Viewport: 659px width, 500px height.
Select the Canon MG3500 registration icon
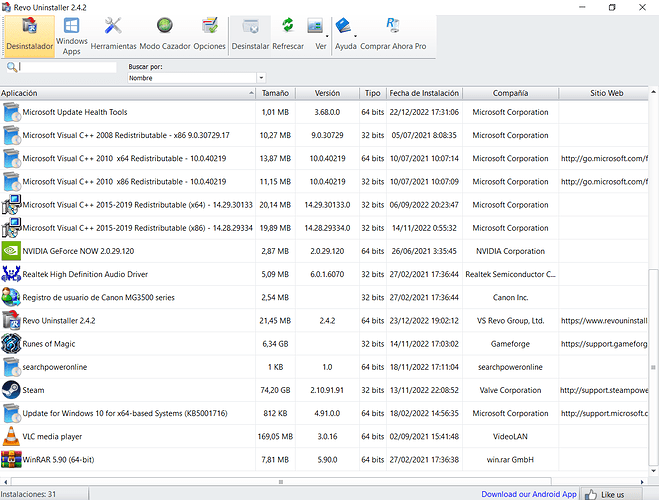click(11, 297)
